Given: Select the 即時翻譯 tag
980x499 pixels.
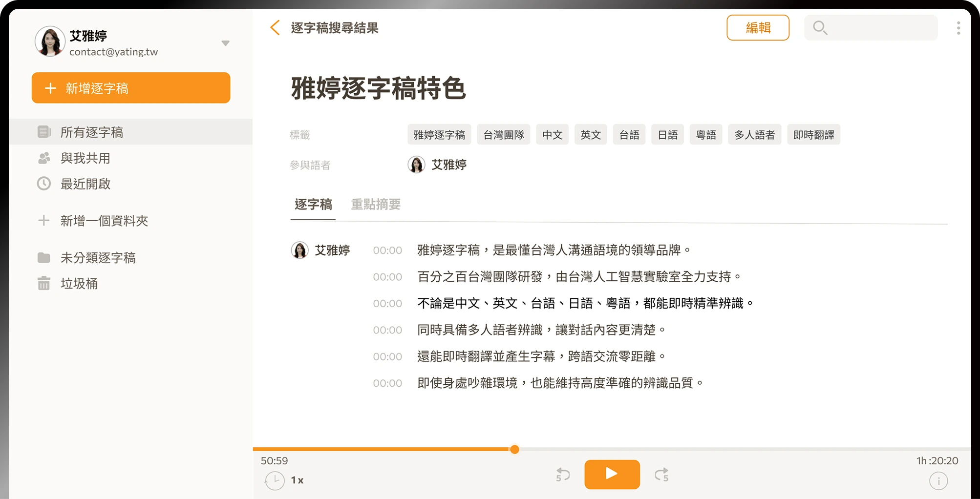Looking at the screenshot, I should (813, 135).
